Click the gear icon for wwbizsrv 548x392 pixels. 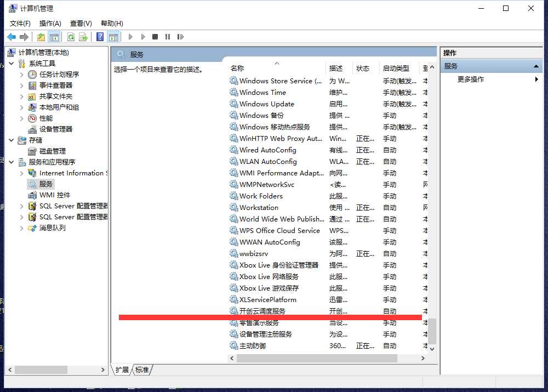(233, 253)
